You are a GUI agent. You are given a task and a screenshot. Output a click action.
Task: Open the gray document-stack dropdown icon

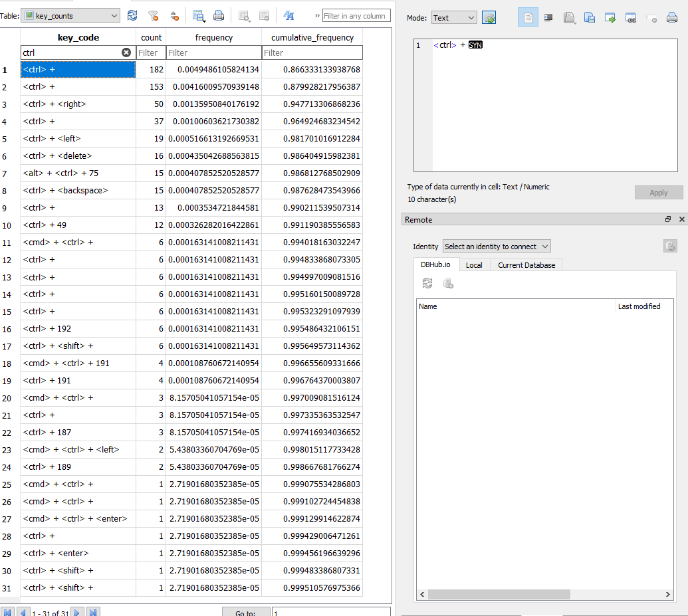coord(570,17)
